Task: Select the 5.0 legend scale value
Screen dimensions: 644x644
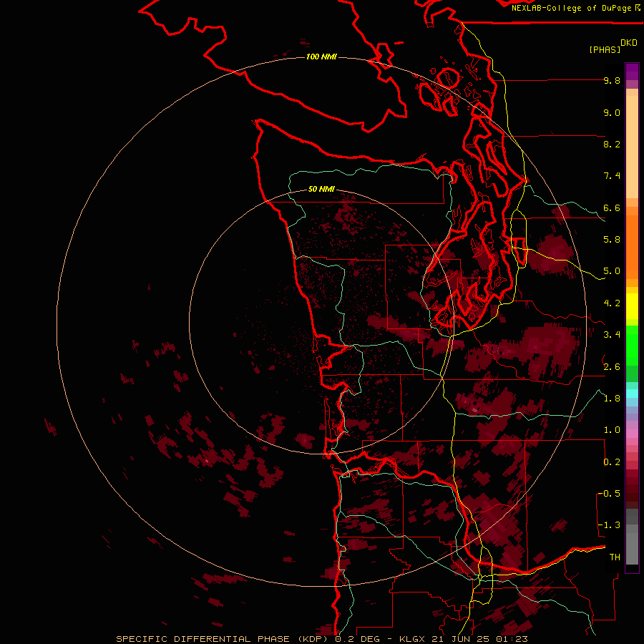Action: point(612,271)
